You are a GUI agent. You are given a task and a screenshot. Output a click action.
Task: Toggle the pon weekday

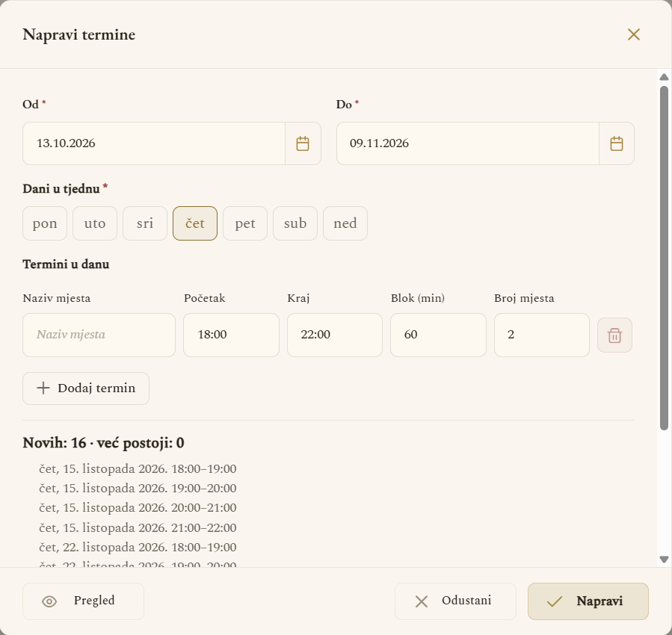[45, 223]
